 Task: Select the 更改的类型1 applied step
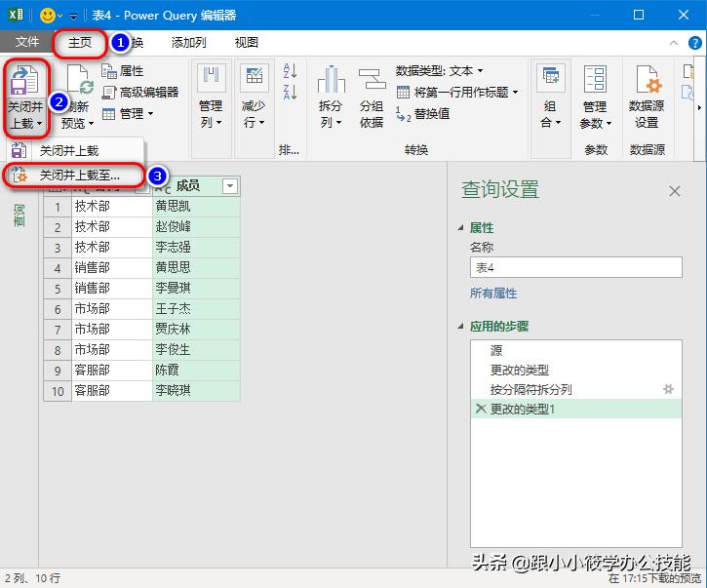(x=575, y=409)
